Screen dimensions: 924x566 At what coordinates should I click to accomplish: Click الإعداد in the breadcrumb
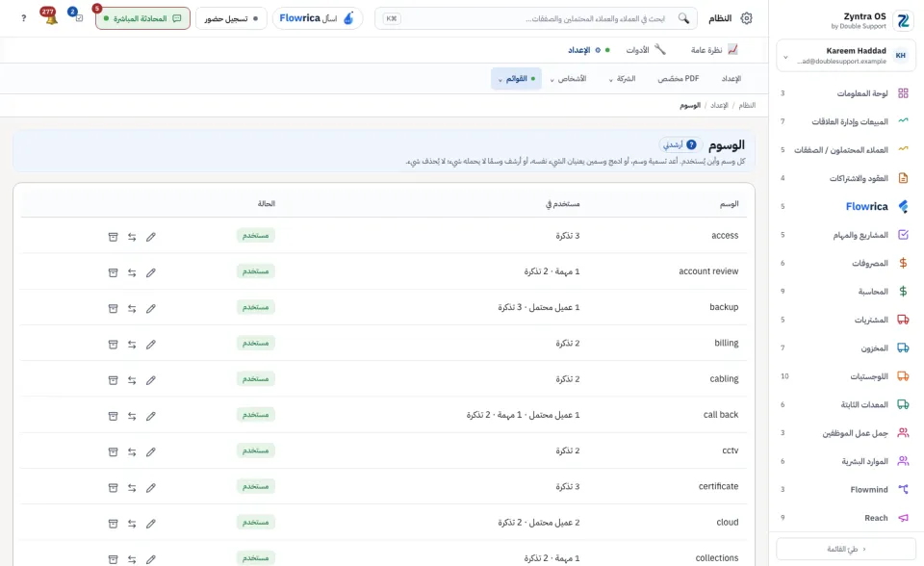coord(719,105)
